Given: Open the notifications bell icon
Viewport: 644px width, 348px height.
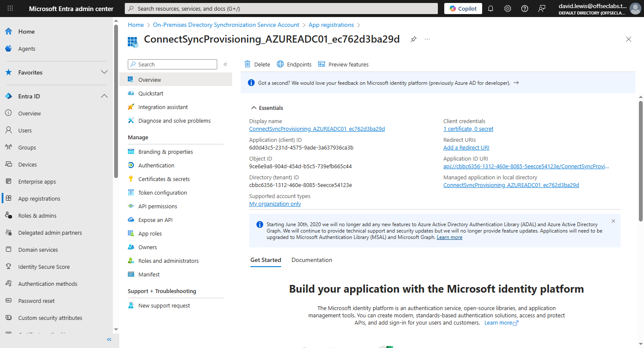Looking at the screenshot, I should pos(491,9).
